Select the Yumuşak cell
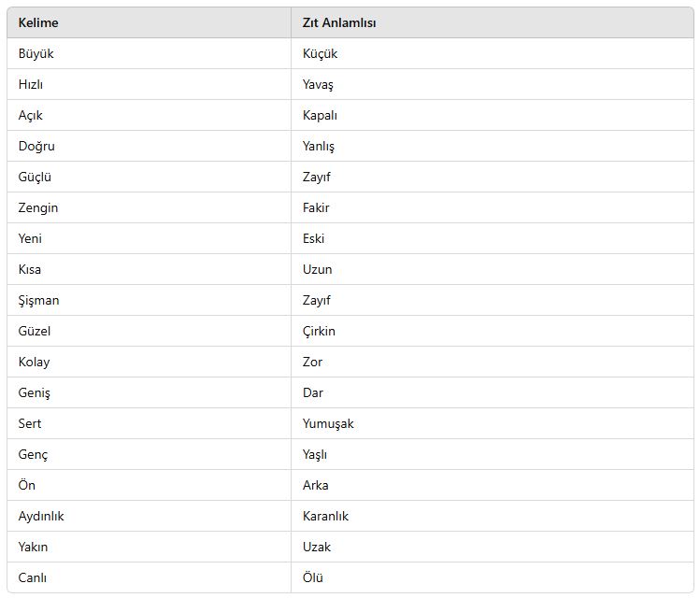This screenshot has height=598, width=700. point(492,423)
